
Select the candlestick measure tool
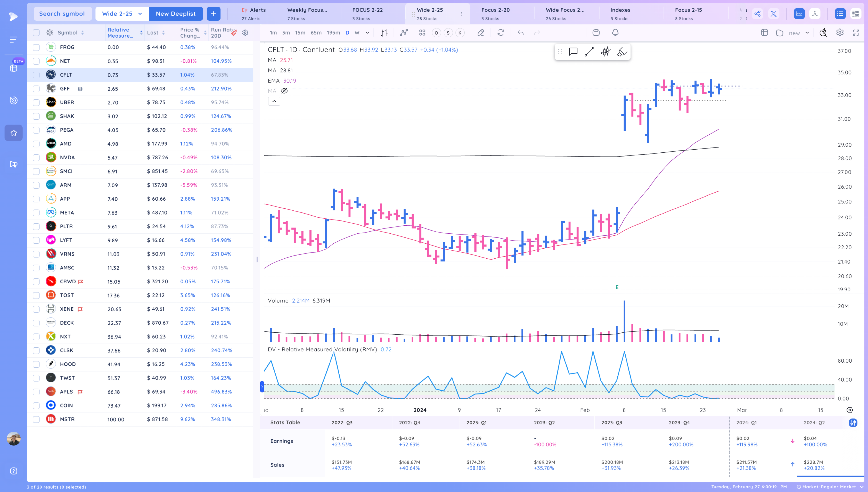[605, 52]
